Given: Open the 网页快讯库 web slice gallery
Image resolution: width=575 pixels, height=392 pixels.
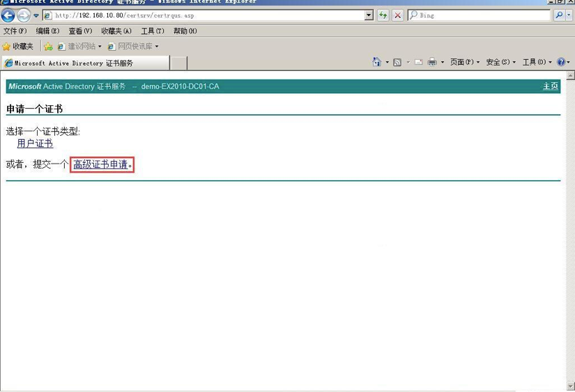Looking at the screenshot, I should (133, 46).
